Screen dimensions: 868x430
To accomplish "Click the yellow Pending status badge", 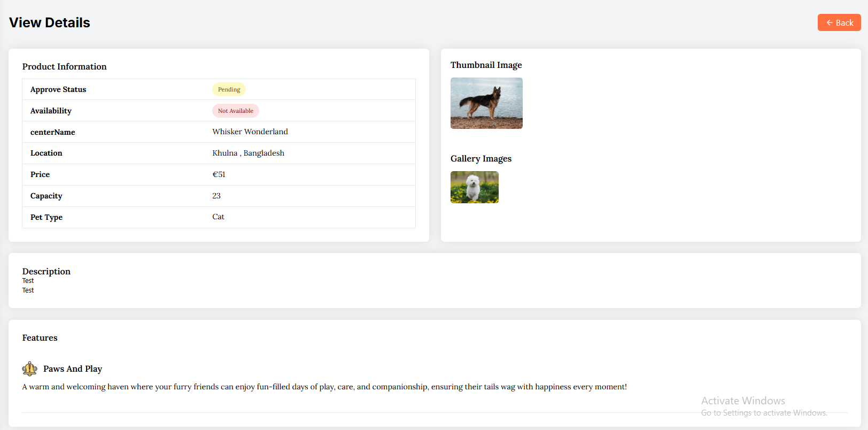I will [x=229, y=89].
